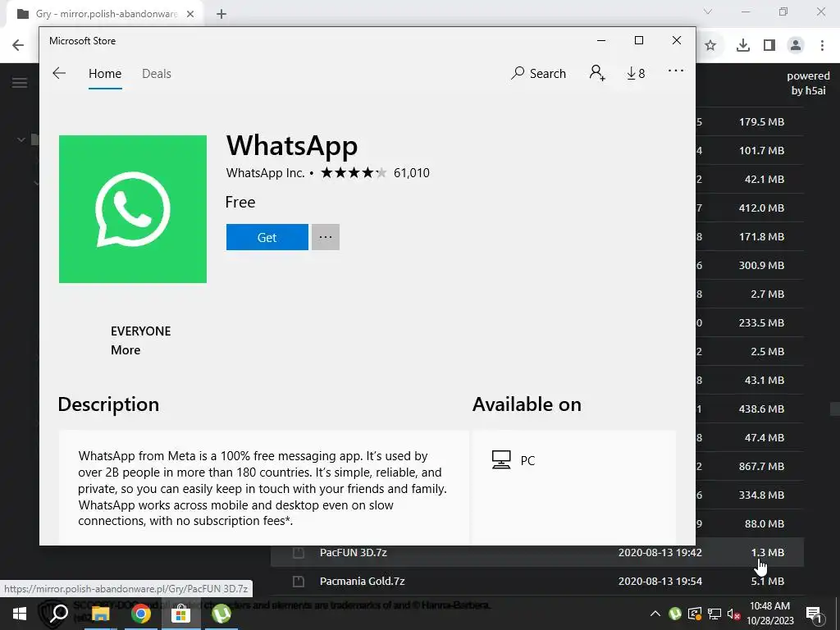Click the 867.7 MB size entry
Viewport: 840px width, 630px height.
[x=761, y=466]
